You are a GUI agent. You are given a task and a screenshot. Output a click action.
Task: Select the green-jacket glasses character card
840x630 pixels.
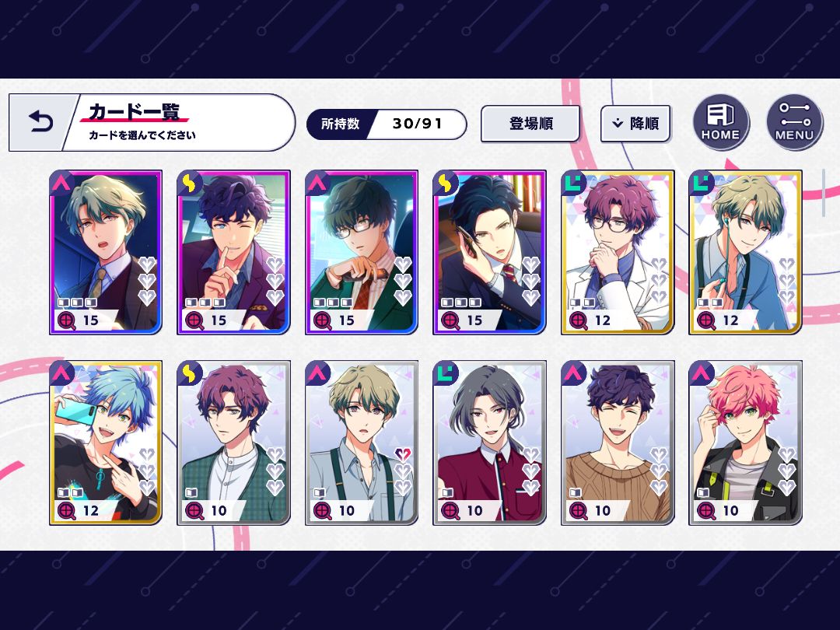point(361,252)
